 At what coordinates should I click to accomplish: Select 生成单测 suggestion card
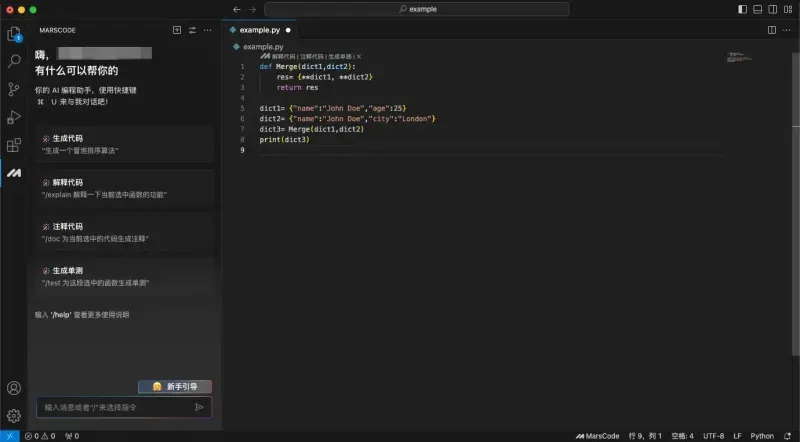click(x=125, y=277)
